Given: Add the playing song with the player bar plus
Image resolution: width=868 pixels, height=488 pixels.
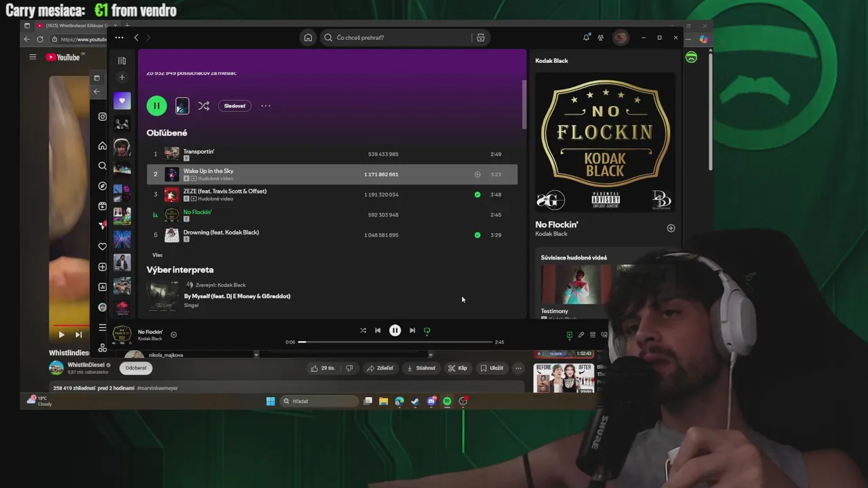Looking at the screenshot, I should 174,334.
